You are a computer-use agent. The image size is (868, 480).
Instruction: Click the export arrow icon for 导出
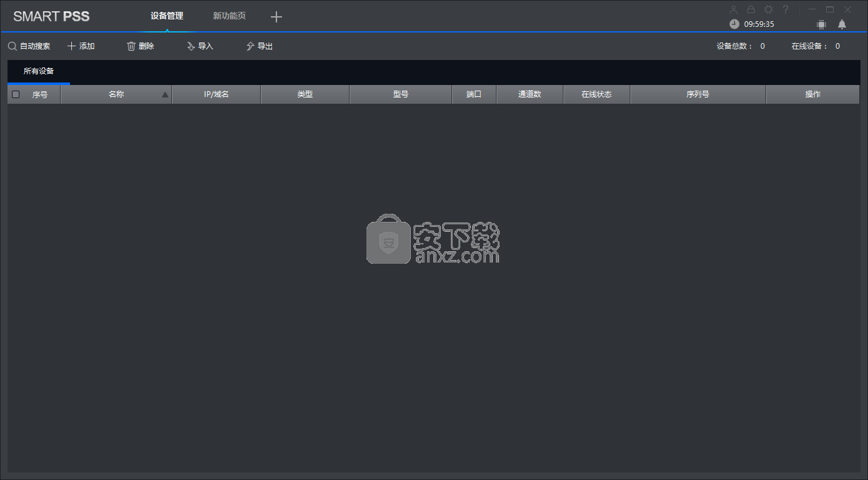tap(250, 46)
